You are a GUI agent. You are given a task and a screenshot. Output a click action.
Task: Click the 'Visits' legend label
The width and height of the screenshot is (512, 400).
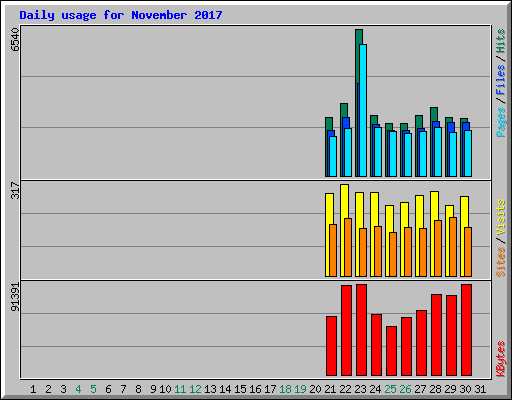501,217
